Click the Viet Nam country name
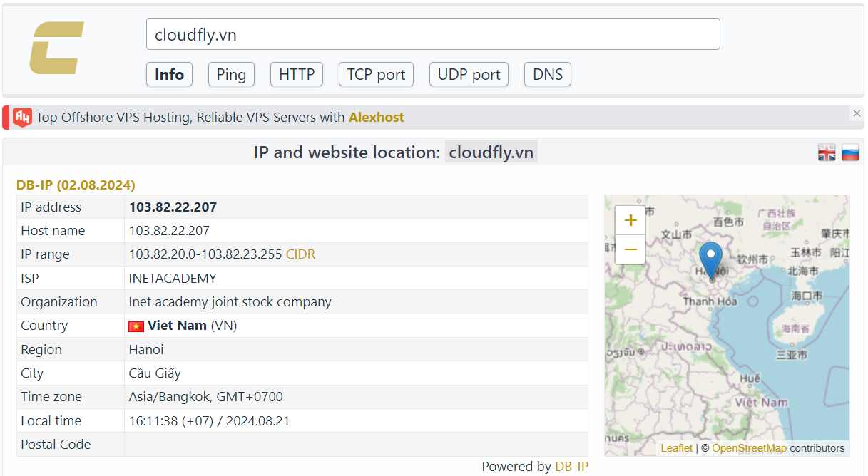This screenshot has width=868, height=476. pyautogui.click(x=177, y=326)
